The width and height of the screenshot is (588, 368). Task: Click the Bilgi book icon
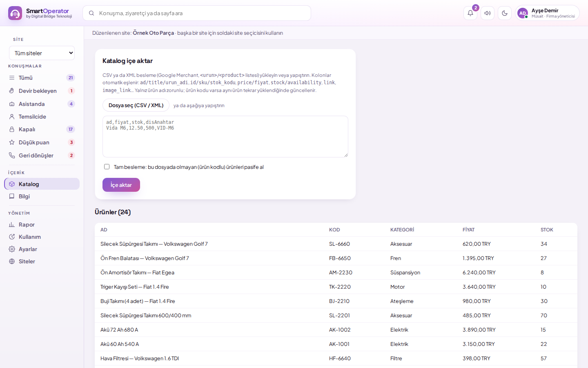pos(12,196)
